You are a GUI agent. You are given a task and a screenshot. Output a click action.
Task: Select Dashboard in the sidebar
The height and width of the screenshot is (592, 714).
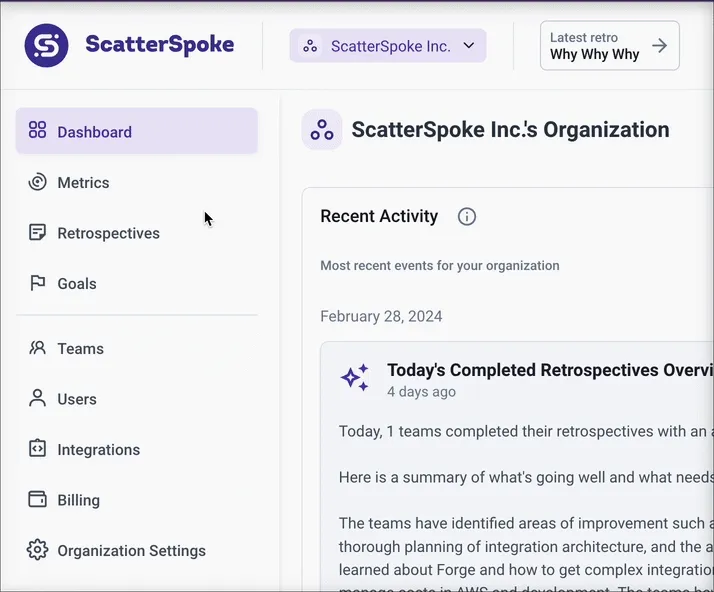[x=137, y=131]
